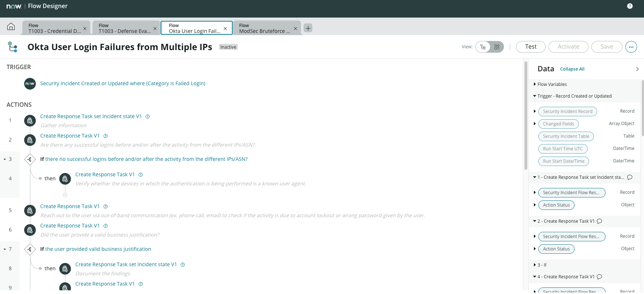Collapse 2 - Create Response Task V1 section
Viewport: 644px width, 294px height.
pyautogui.click(x=535, y=221)
